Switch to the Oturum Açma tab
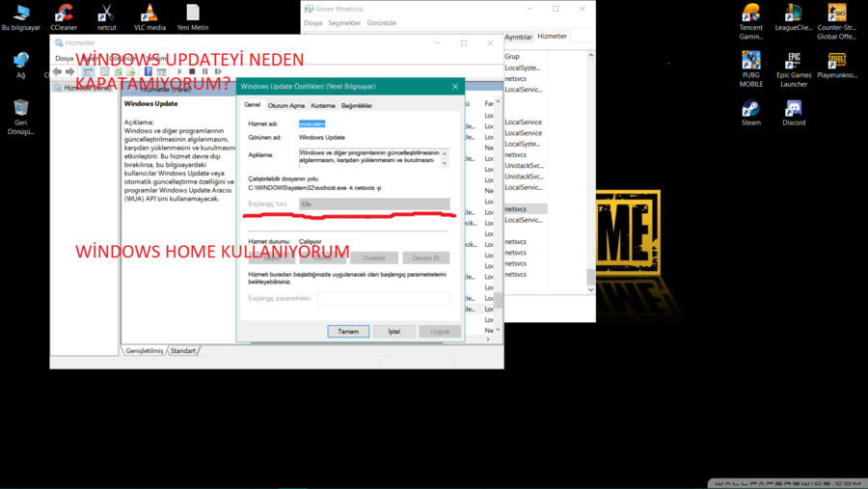This screenshot has width=868, height=489. pyautogui.click(x=286, y=105)
